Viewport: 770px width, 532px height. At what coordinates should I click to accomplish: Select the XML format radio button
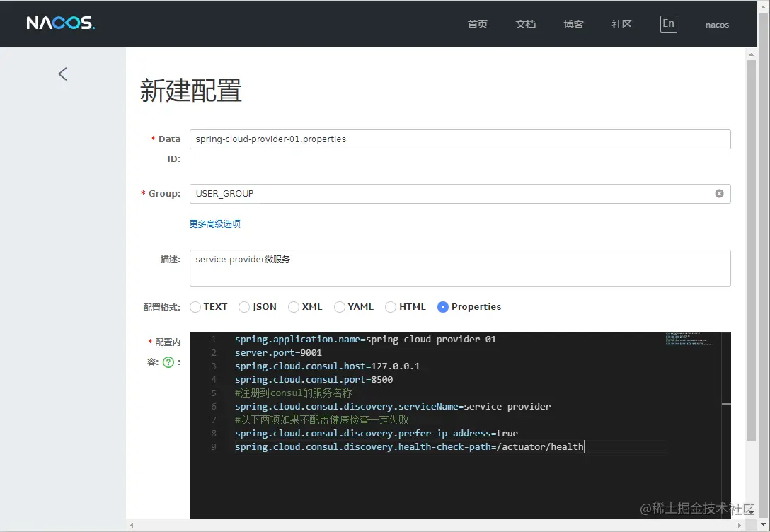294,307
